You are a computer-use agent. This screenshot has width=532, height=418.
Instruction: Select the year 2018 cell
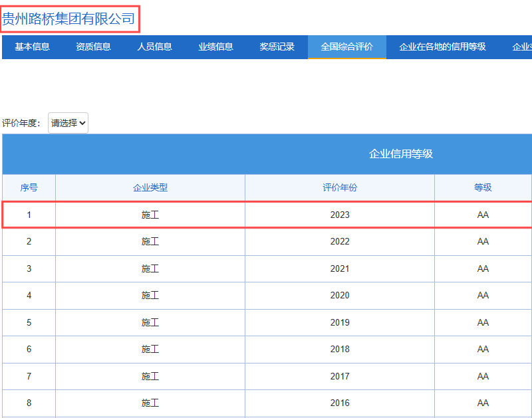point(340,349)
